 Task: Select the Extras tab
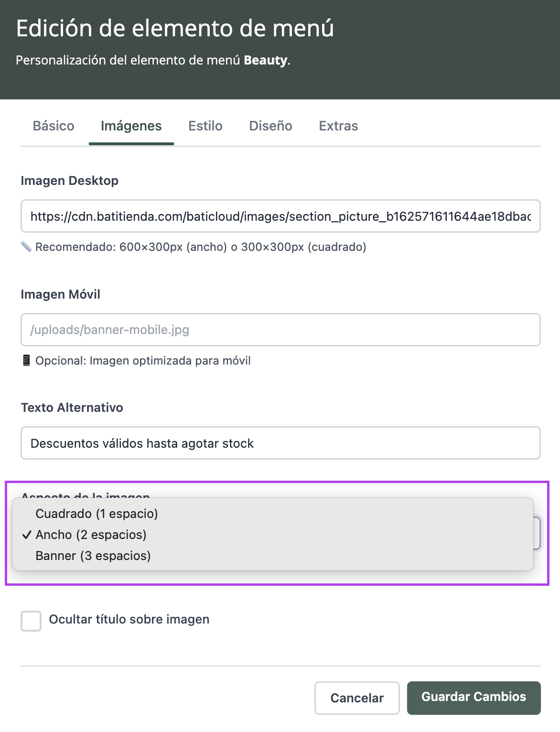point(338,126)
